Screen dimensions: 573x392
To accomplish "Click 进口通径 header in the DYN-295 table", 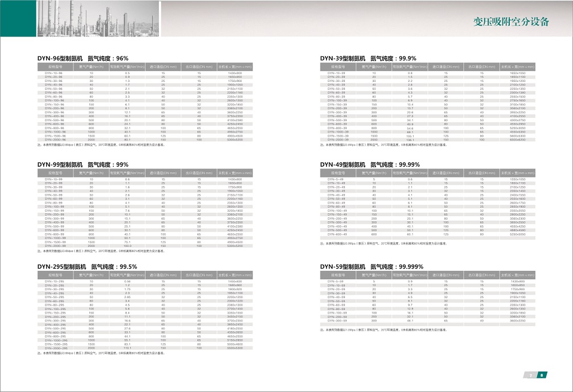I will (163, 275).
